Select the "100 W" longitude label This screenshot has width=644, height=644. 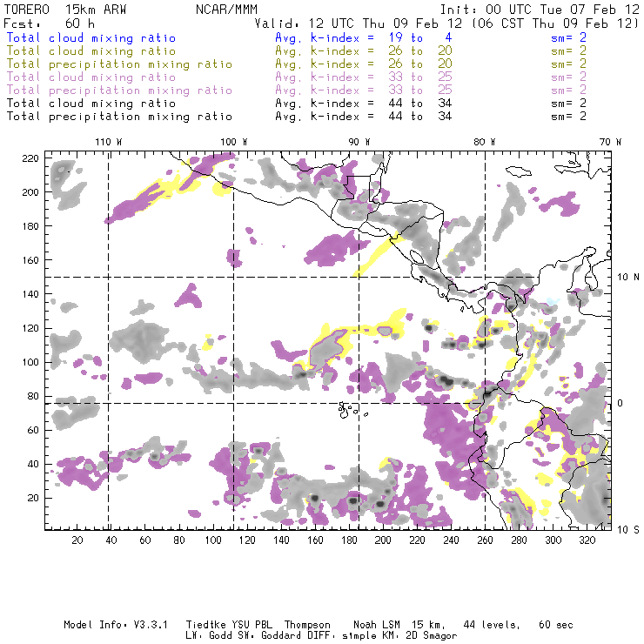pyautogui.click(x=234, y=142)
